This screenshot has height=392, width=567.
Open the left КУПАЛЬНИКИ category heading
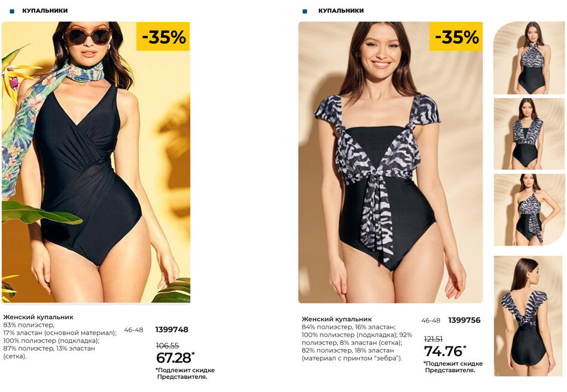(x=45, y=11)
